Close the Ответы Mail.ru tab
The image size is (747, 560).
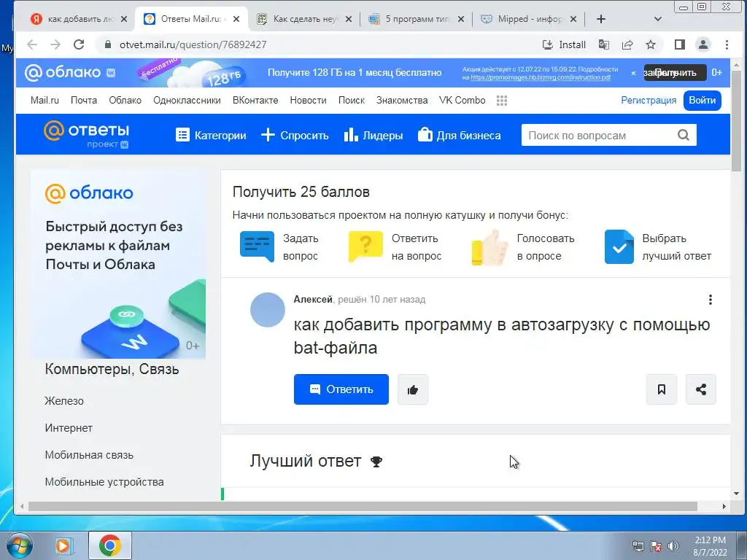(x=236, y=19)
